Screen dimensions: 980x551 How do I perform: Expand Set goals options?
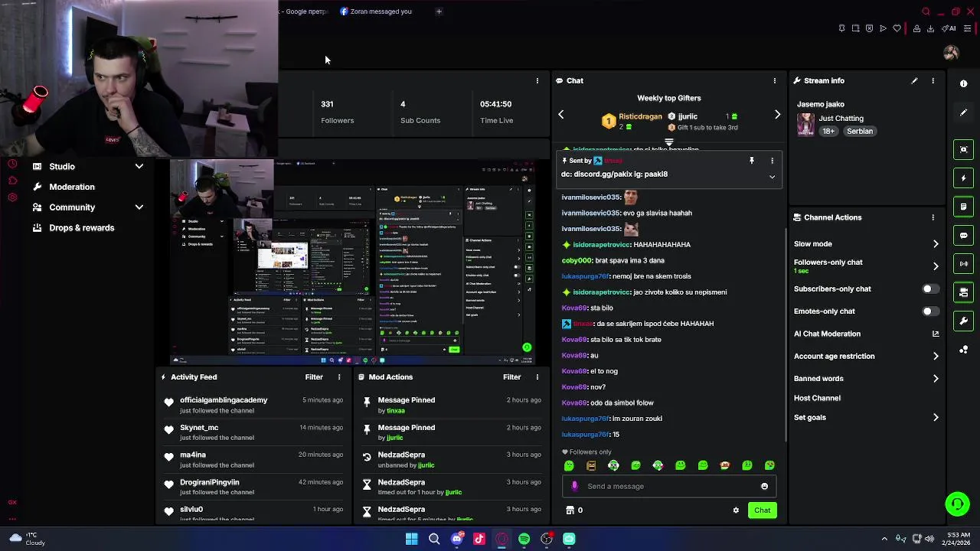[x=936, y=418]
